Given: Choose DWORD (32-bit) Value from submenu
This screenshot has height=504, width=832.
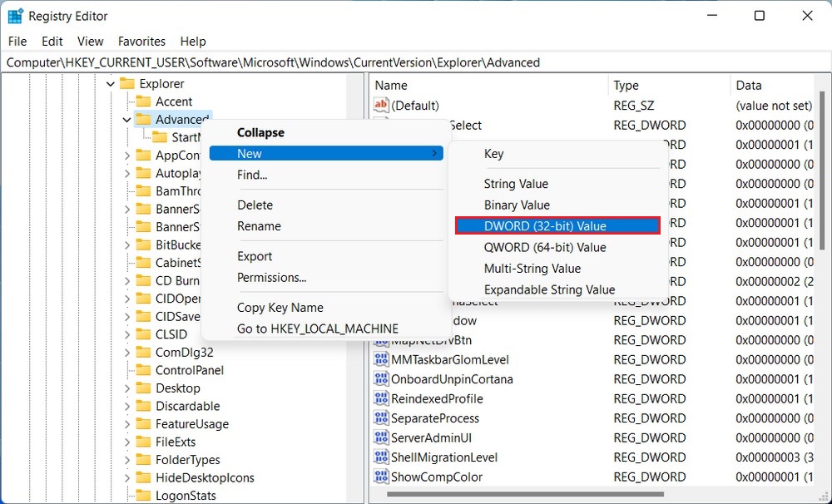Looking at the screenshot, I should point(557,226).
